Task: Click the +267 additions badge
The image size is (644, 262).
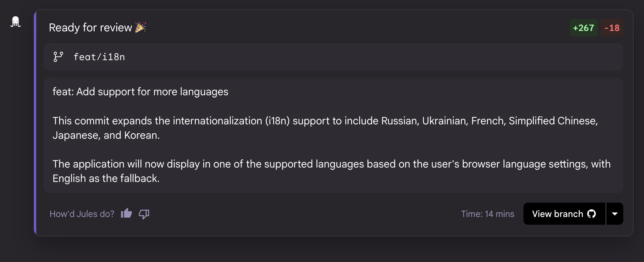Action: [x=583, y=28]
